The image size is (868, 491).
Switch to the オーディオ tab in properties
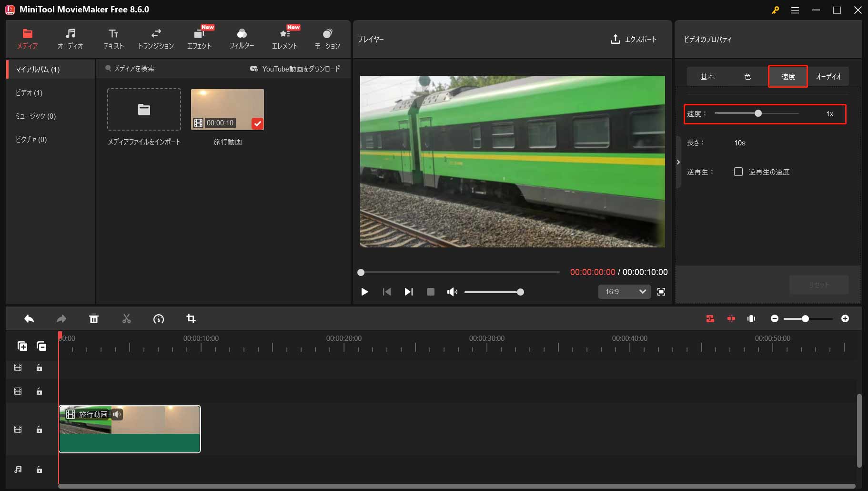pos(829,76)
